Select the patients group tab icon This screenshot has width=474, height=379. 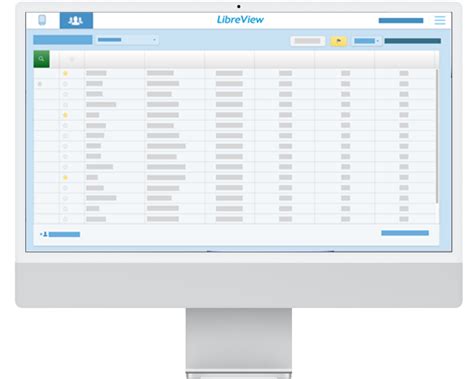point(76,20)
